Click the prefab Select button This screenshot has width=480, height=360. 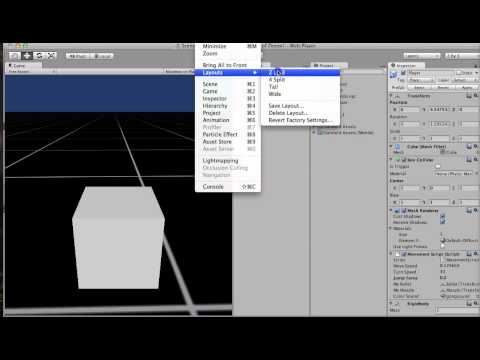(x=419, y=87)
